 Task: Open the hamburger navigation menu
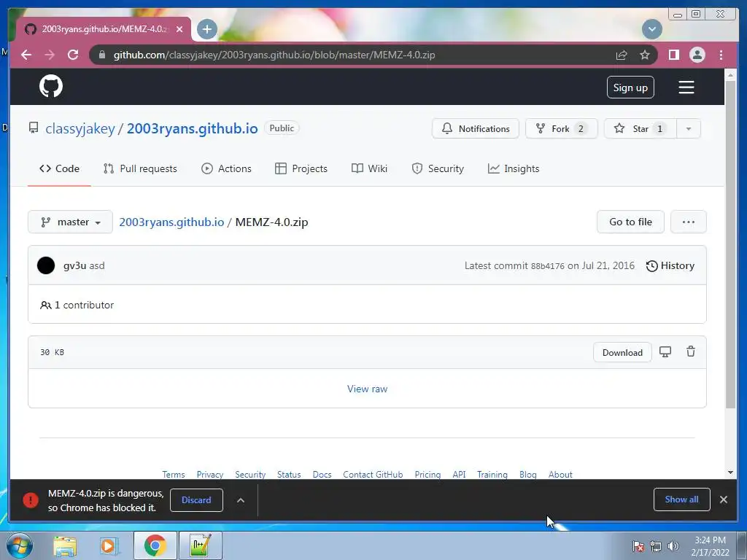(686, 87)
